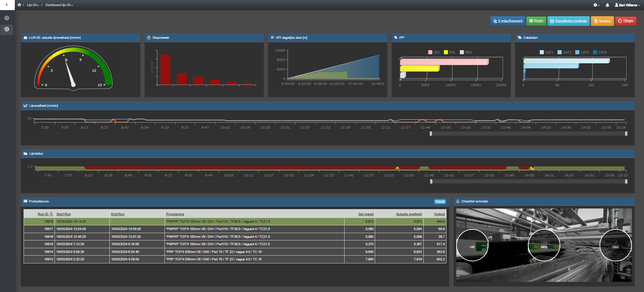Click the bell icon in Checklist reminder header

(458, 201)
